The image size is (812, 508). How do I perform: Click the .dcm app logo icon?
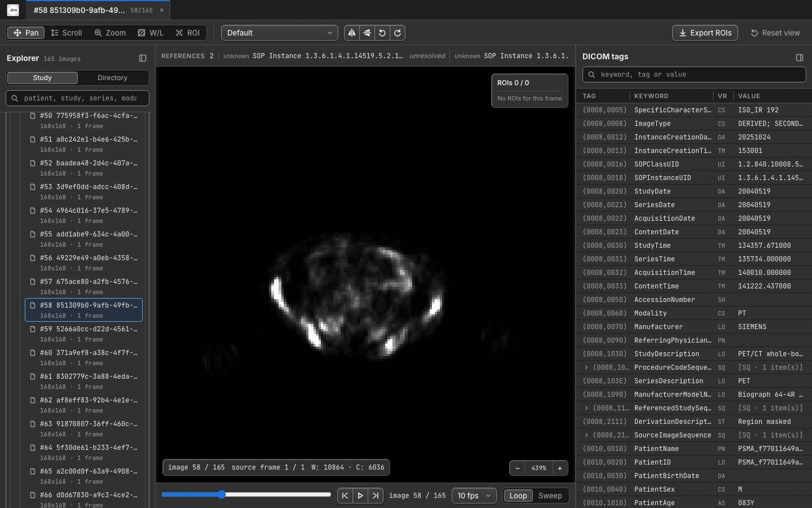[13, 10]
